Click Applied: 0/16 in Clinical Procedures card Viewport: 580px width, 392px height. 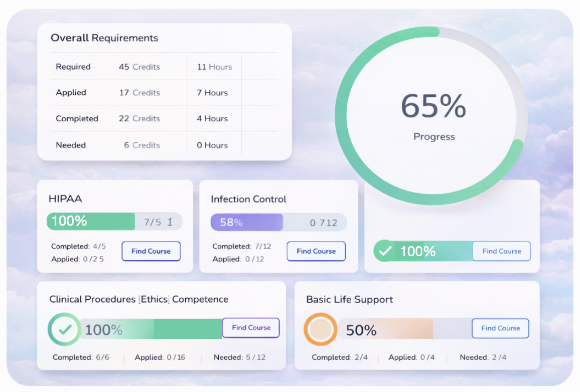[160, 357]
